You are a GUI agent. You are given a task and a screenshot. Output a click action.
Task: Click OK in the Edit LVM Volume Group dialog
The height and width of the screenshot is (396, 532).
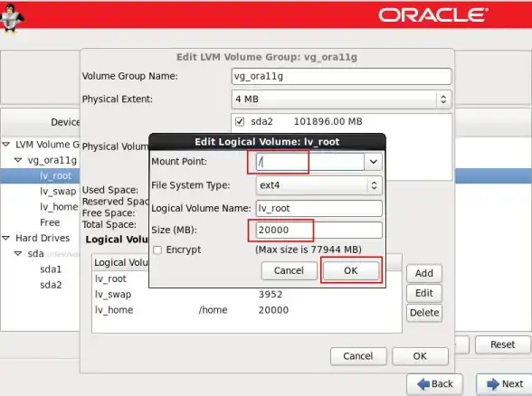click(x=420, y=356)
